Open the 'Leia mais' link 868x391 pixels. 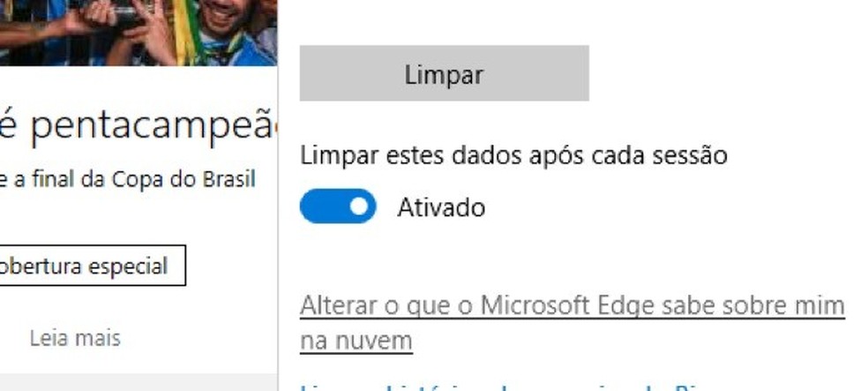[75, 338]
